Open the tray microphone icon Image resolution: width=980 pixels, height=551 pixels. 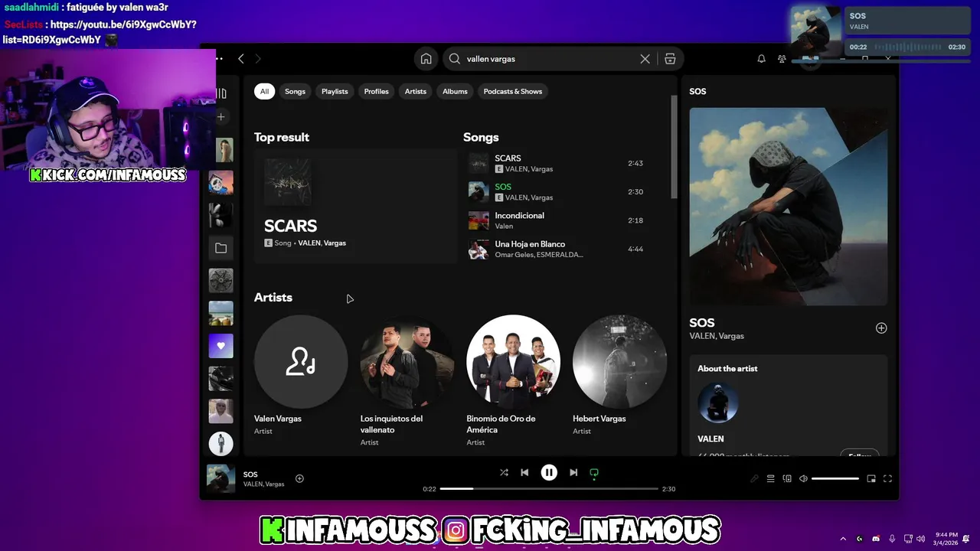point(892,539)
